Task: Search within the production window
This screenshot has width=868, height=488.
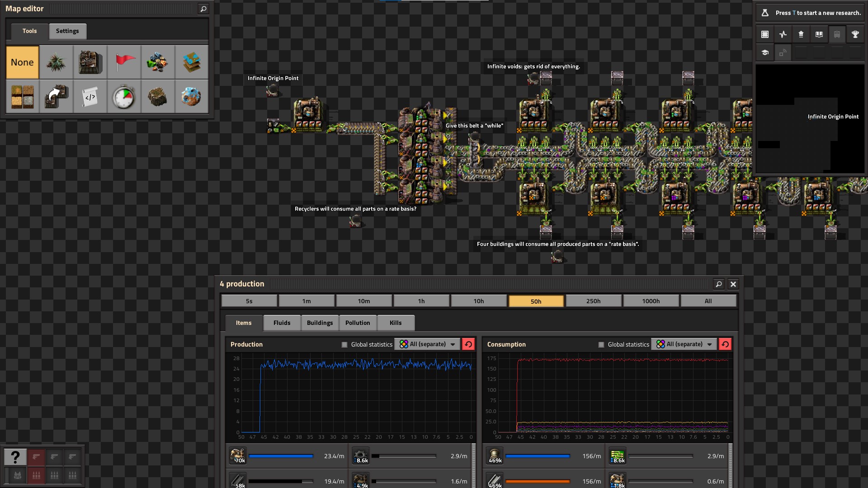Action: (719, 284)
